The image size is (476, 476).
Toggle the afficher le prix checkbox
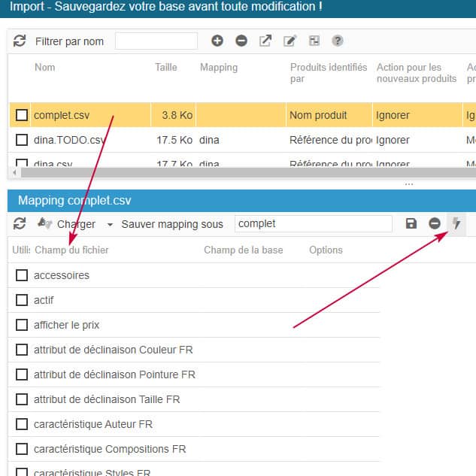[22, 325]
